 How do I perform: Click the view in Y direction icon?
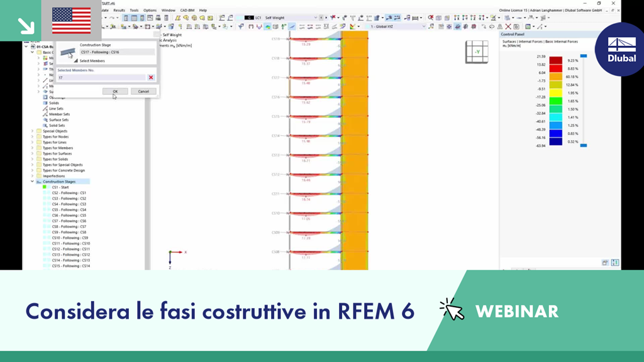click(x=465, y=18)
